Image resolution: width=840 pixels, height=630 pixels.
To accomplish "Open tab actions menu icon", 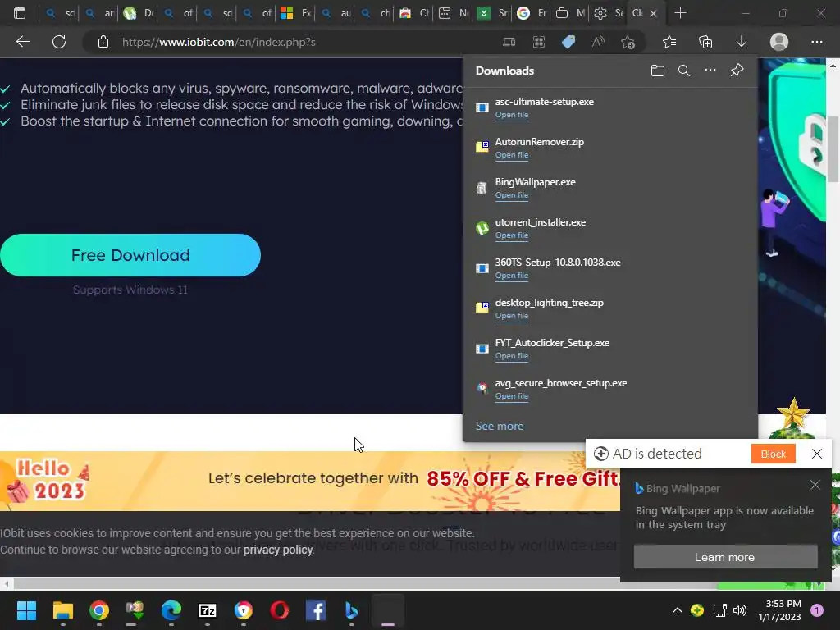I will (x=20, y=13).
